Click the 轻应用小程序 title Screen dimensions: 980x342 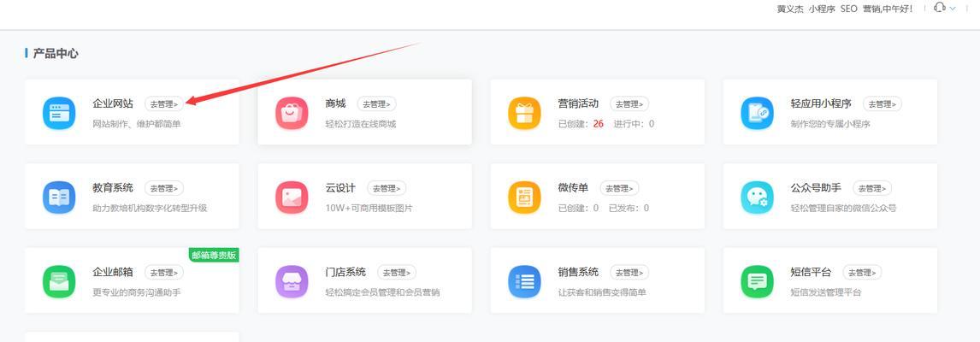tap(821, 103)
